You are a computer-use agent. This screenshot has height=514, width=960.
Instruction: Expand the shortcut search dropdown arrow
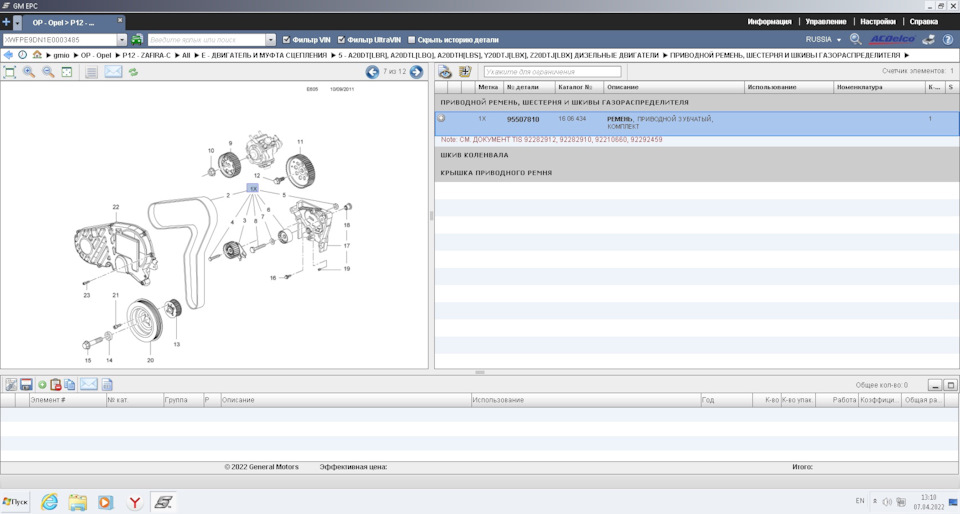click(x=270, y=40)
